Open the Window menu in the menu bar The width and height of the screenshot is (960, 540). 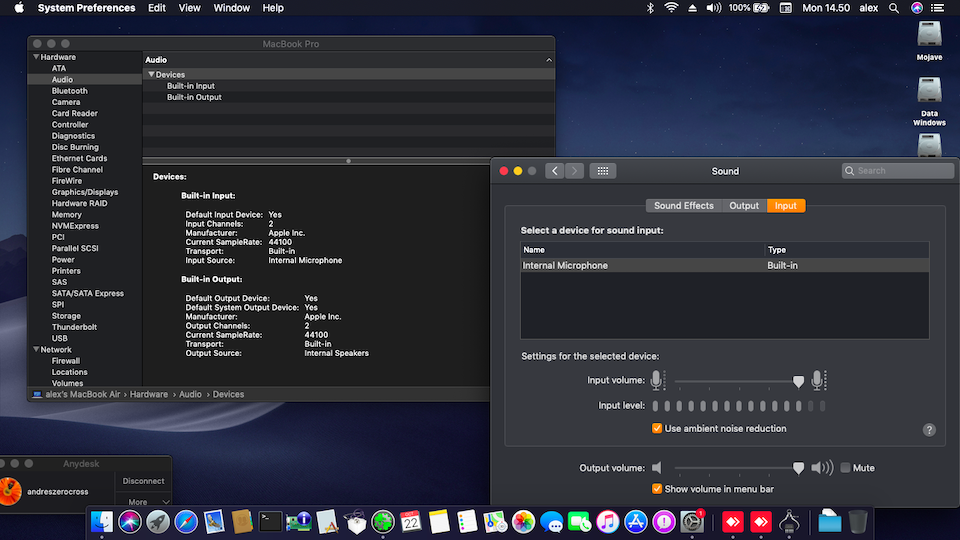(232, 8)
